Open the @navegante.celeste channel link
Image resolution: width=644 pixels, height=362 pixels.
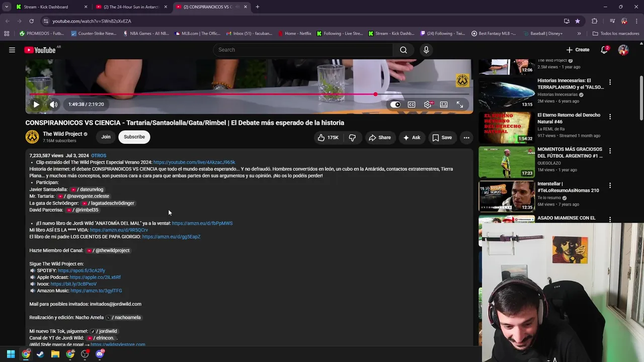[x=83, y=196]
